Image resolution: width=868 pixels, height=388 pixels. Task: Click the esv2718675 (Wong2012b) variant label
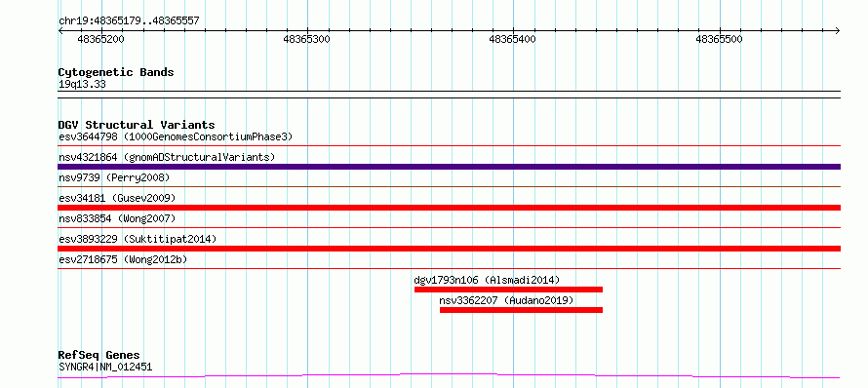coord(123,259)
